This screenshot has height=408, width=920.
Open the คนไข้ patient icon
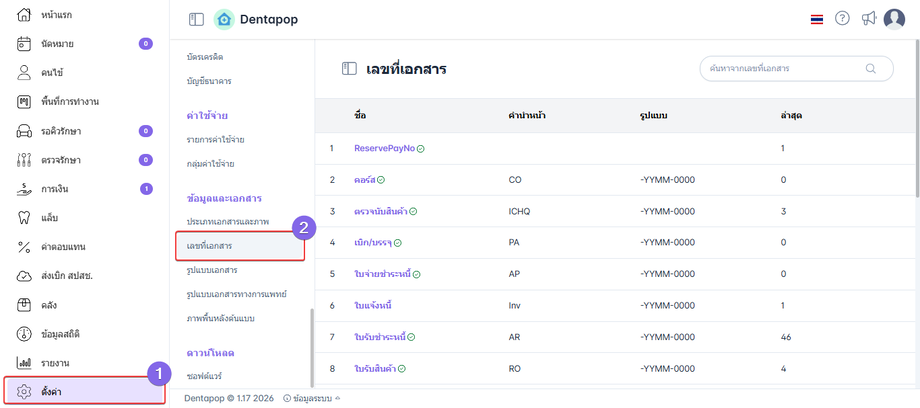[25, 73]
